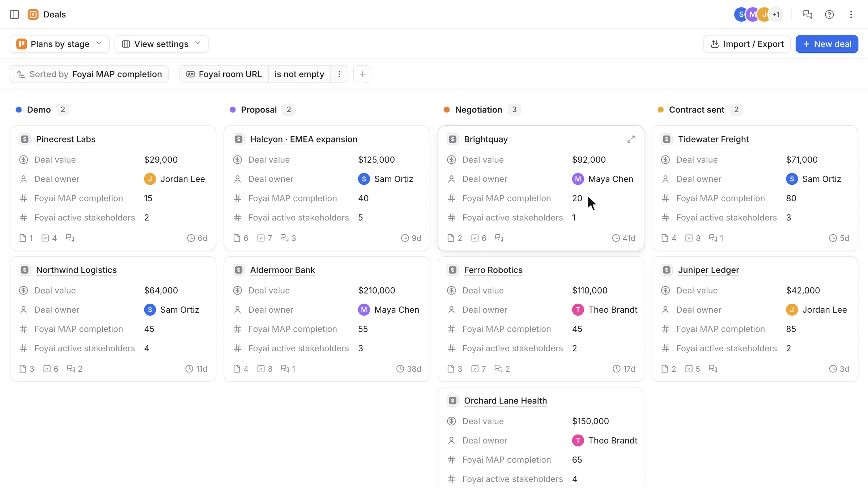Click Jordan Lee owner on Pinecrest Labs card

tap(174, 179)
